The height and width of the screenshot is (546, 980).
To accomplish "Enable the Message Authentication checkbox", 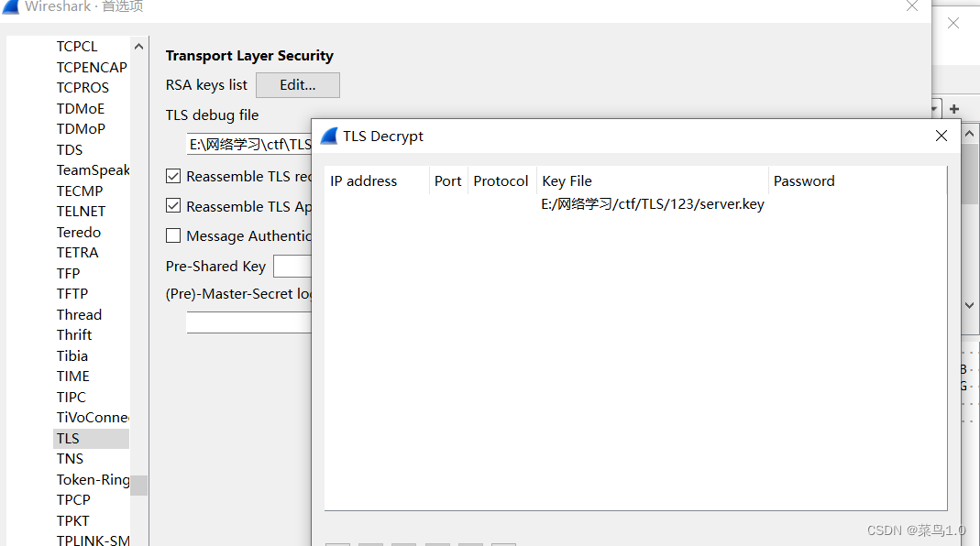I will (x=173, y=235).
